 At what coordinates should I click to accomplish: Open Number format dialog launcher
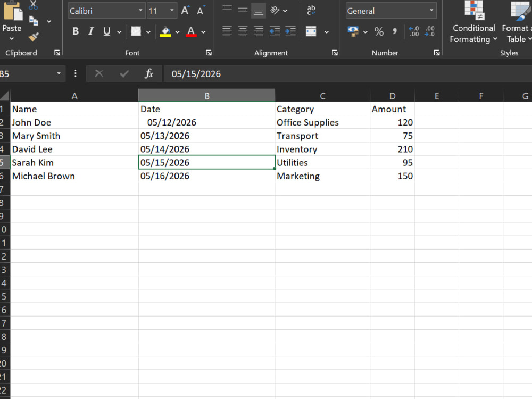click(437, 53)
